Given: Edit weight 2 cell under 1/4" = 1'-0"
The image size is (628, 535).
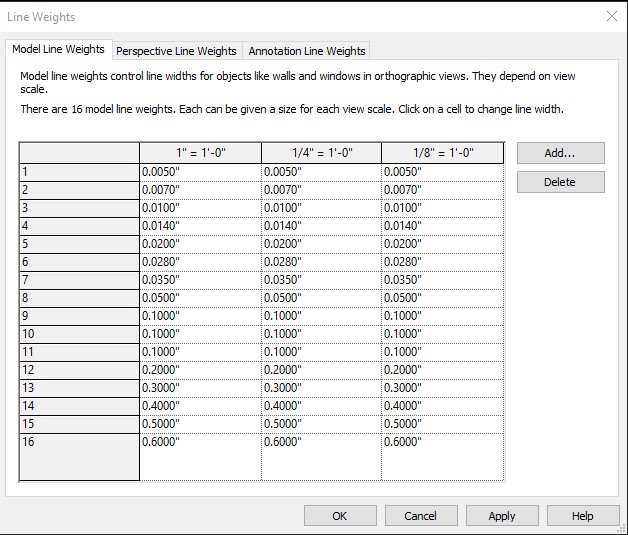Looking at the screenshot, I should point(322,190).
